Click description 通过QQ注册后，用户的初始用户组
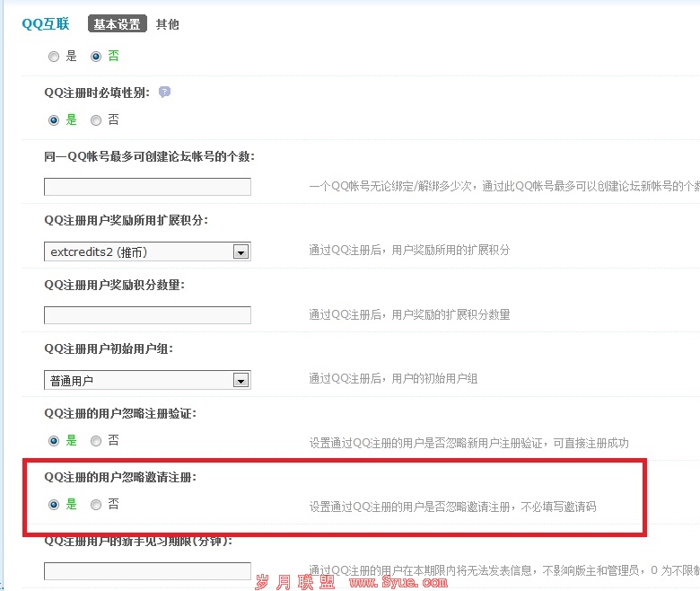Screen dimensions: 700x591 point(393,379)
